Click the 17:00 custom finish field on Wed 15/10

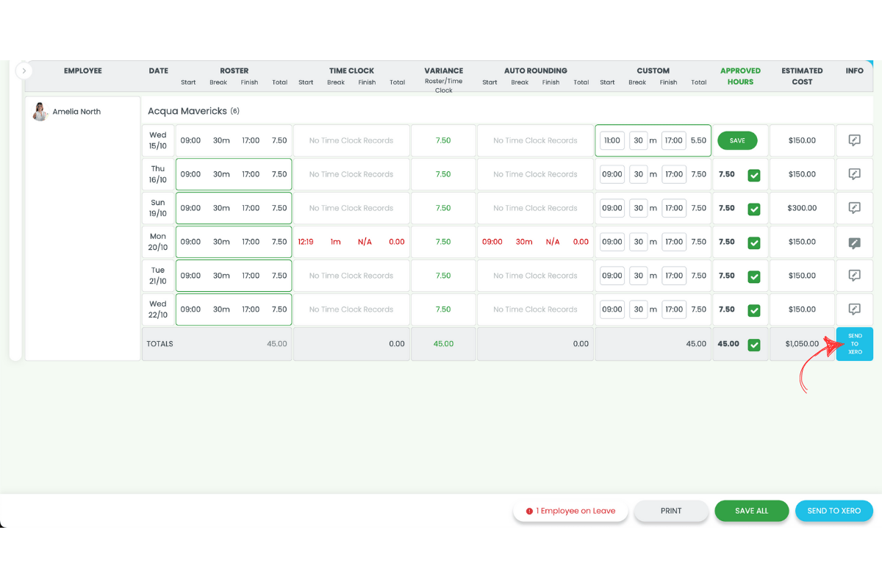tap(673, 140)
